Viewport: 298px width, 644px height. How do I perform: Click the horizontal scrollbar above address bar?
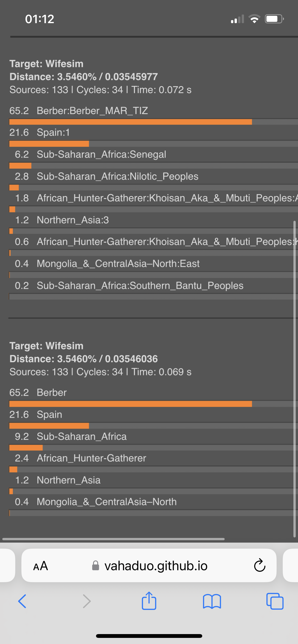click(114, 539)
